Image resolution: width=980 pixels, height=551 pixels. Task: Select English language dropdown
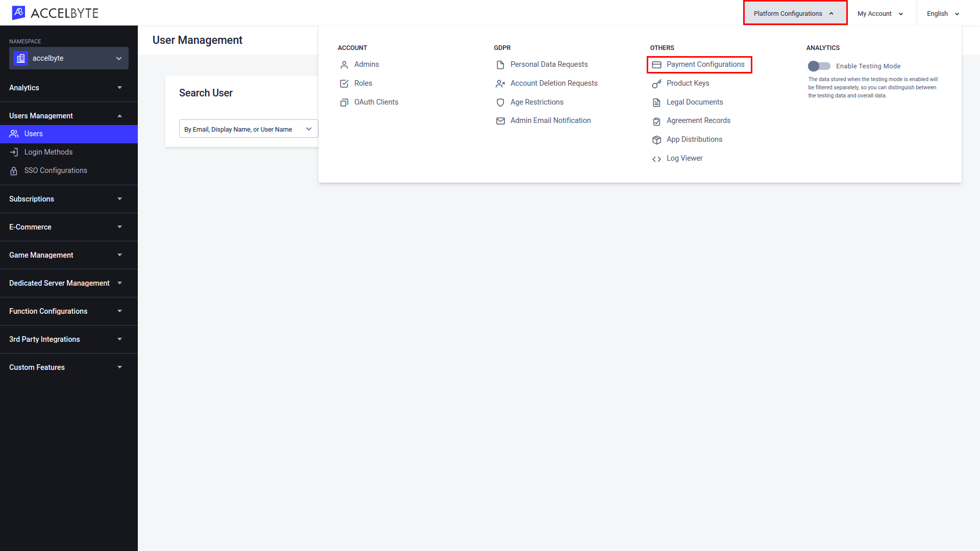943,13
